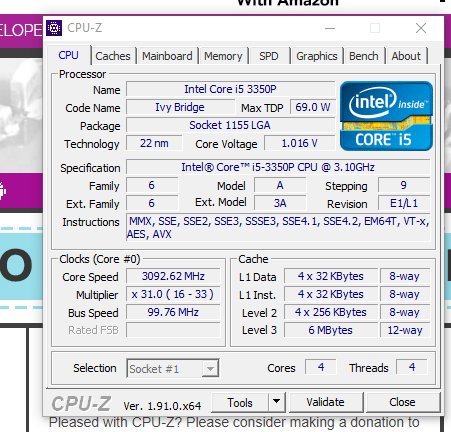Click the Tools button
The height and width of the screenshot is (432, 451).
(x=240, y=403)
